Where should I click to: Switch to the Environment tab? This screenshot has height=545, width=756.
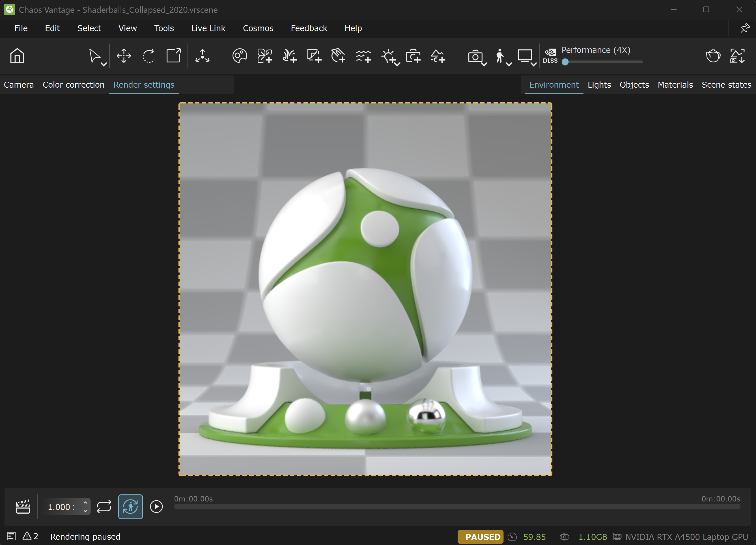[554, 85]
